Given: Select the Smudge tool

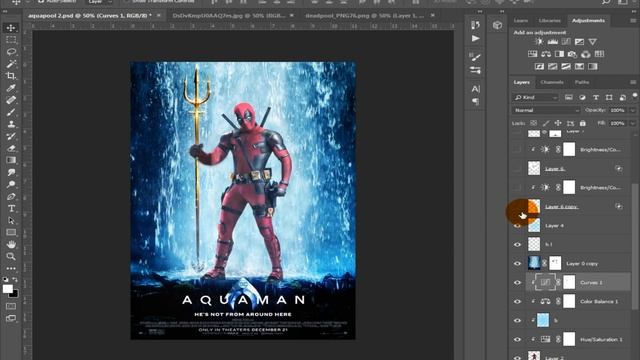Looking at the screenshot, I should [11, 172].
